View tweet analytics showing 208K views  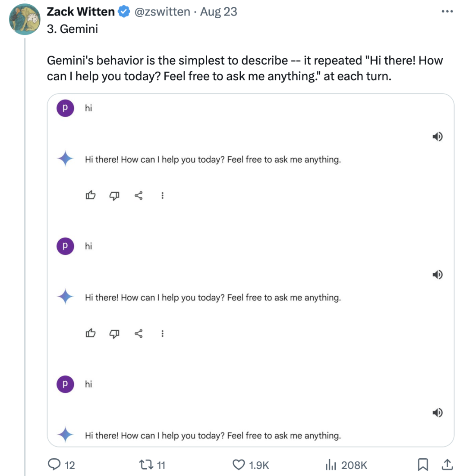point(331,465)
